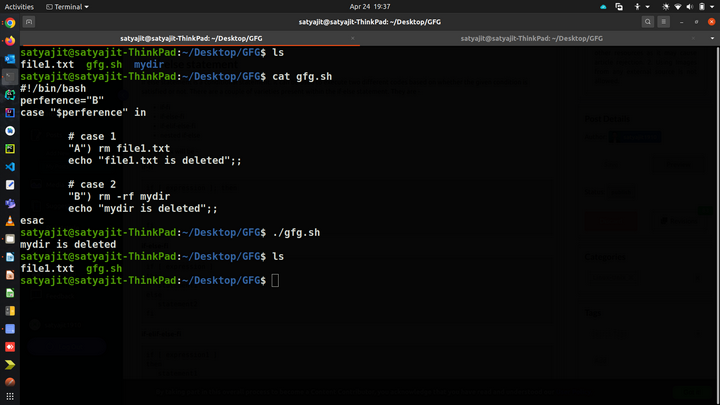
Task: Open the blue square dock application
Action: [x=10, y=329]
